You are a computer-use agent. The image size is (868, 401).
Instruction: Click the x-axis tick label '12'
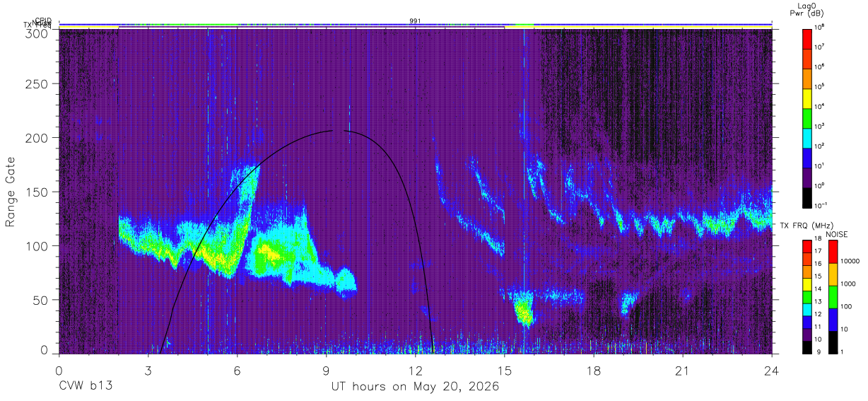click(416, 371)
